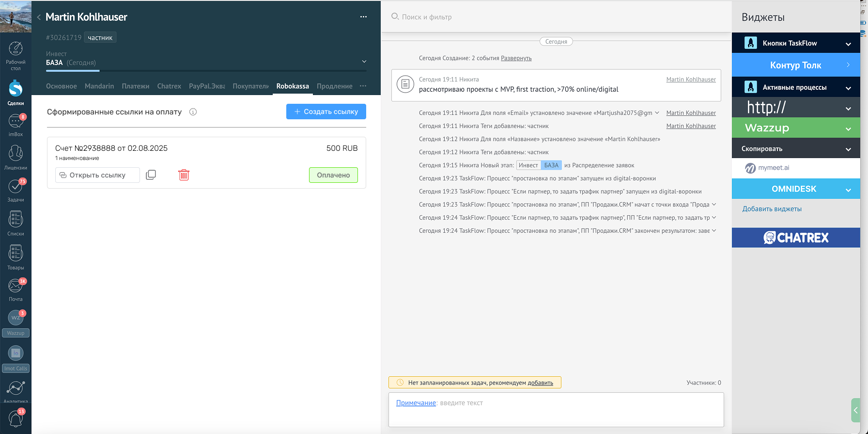
Task: Expand pipeline stage БАЗА dropdown
Action: tap(364, 62)
